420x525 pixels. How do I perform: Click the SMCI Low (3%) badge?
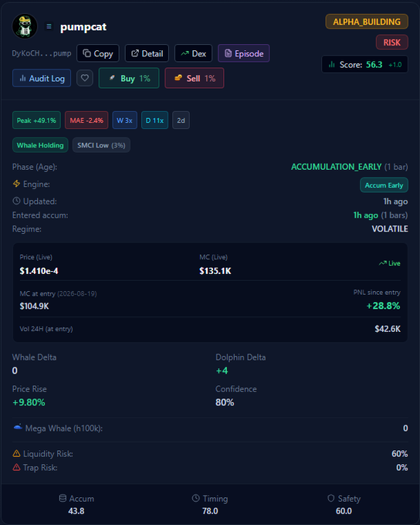tap(101, 145)
